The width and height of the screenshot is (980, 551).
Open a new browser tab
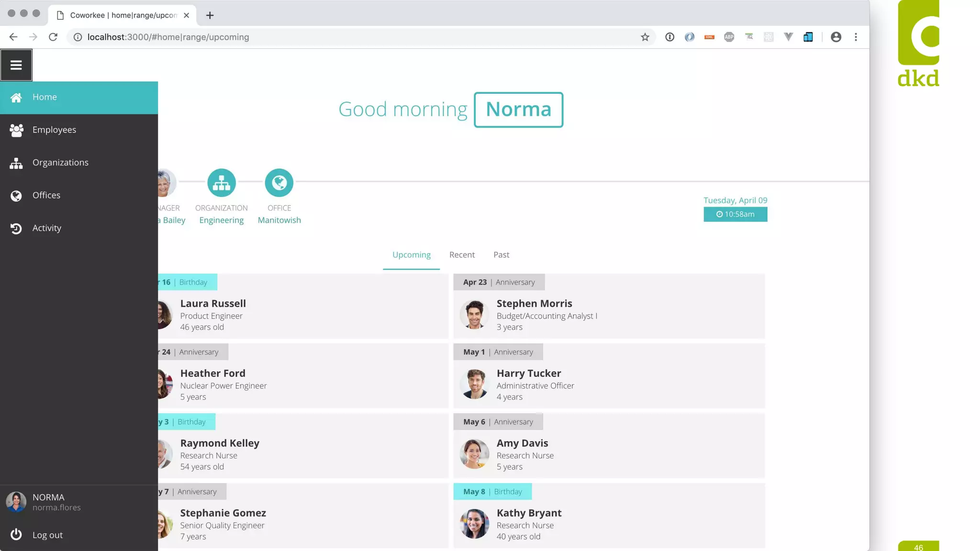coord(210,15)
